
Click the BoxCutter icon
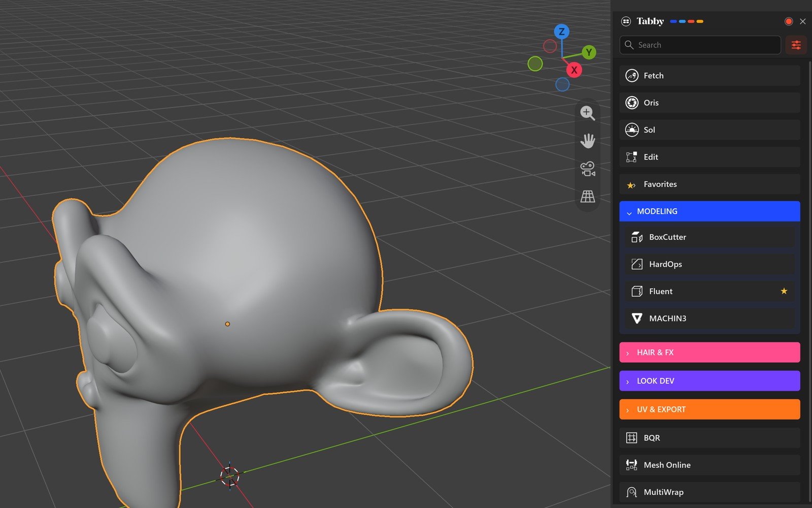637,237
